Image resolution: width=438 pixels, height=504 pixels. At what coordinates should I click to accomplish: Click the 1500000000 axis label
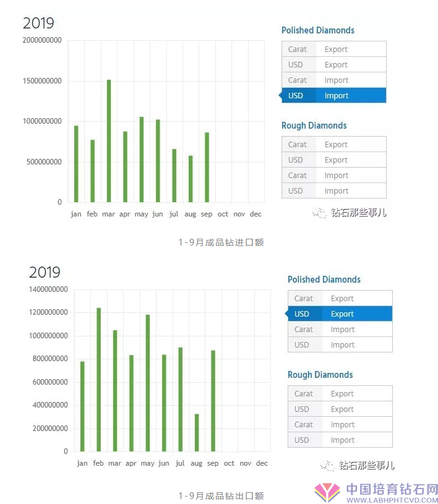(x=42, y=81)
